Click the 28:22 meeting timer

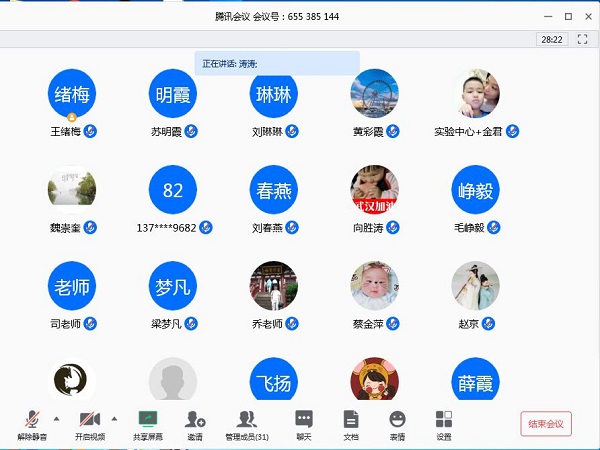coord(551,40)
